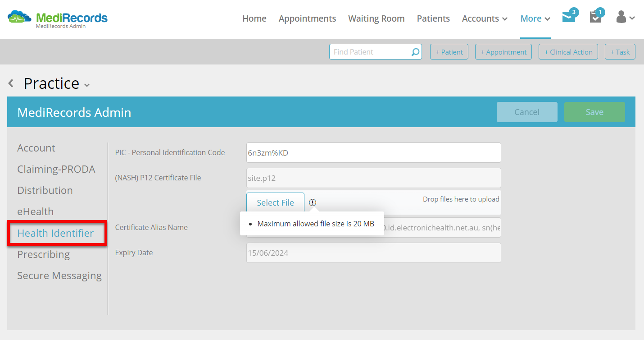
Task: Select the Account settings section
Action: click(x=36, y=148)
